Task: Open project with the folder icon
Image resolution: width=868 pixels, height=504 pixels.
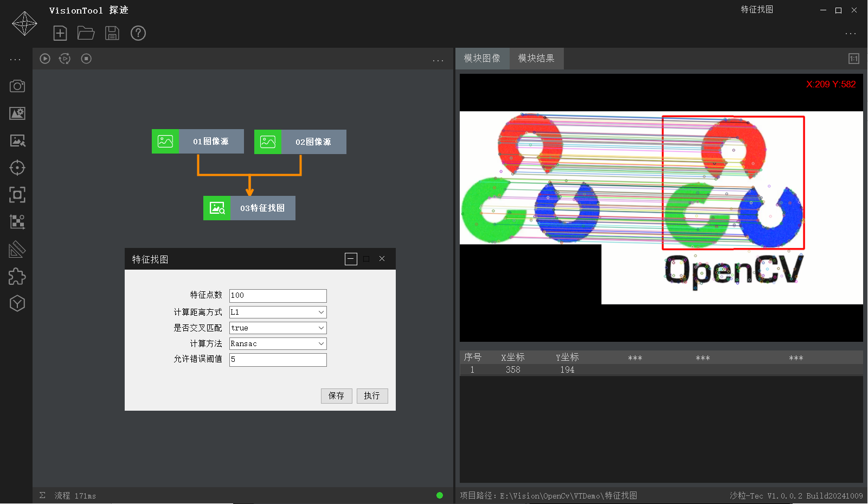Action: point(86,33)
